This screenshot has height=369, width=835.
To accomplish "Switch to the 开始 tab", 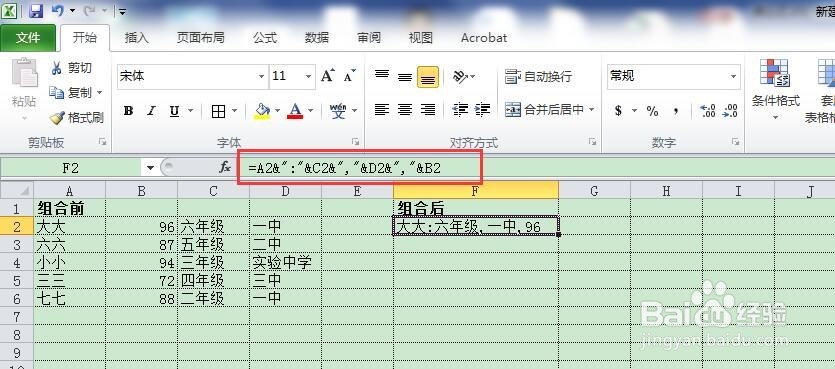I will pyautogui.click(x=85, y=38).
